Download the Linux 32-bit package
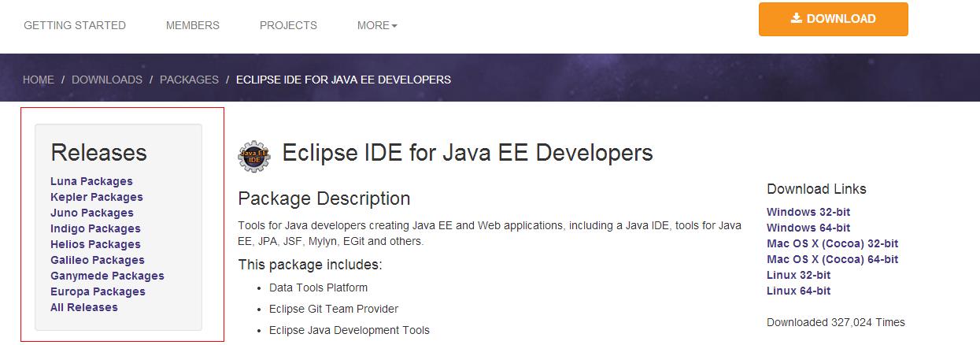Image resolution: width=980 pixels, height=345 pixels. coord(798,275)
